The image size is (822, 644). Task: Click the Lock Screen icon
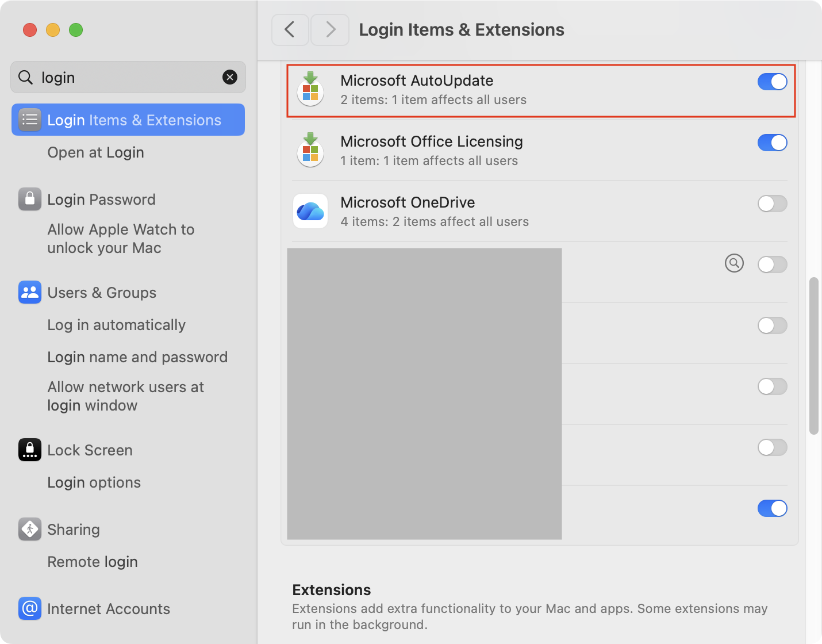pyautogui.click(x=30, y=450)
